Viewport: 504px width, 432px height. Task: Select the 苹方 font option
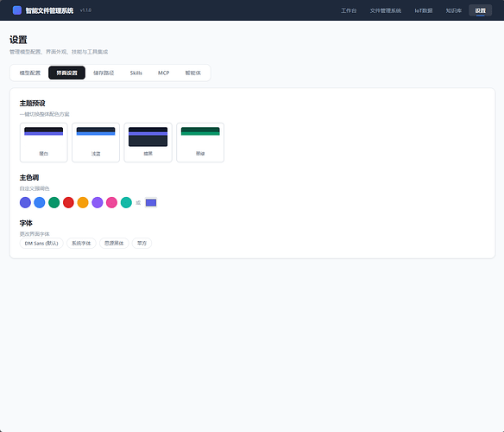click(142, 243)
